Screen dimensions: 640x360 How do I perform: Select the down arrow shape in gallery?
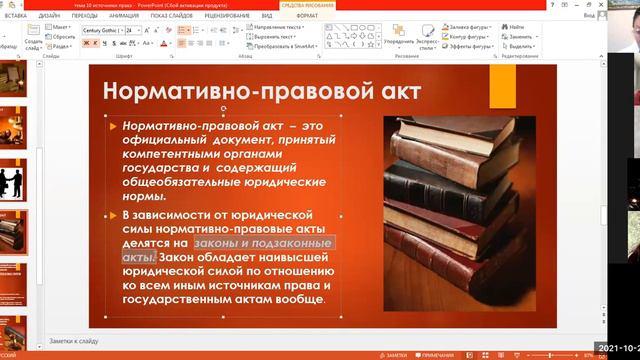coord(362,36)
